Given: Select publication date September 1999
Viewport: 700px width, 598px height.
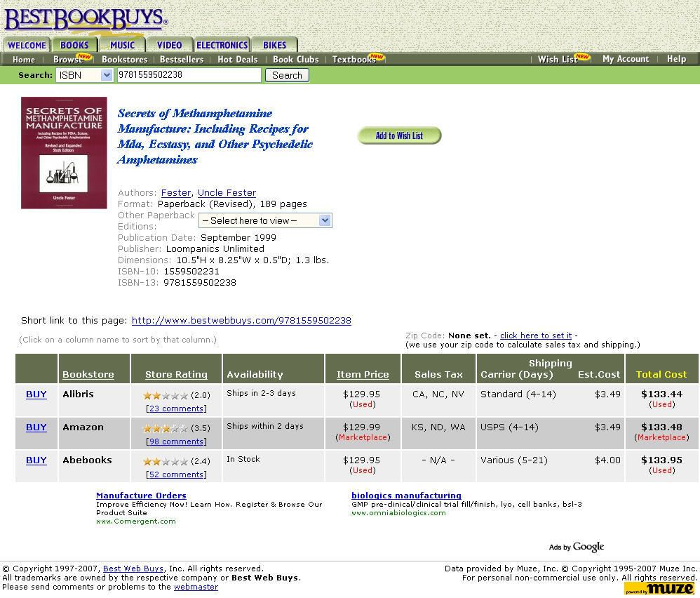Looking at the screenshot, I should (x=238, y=238).
